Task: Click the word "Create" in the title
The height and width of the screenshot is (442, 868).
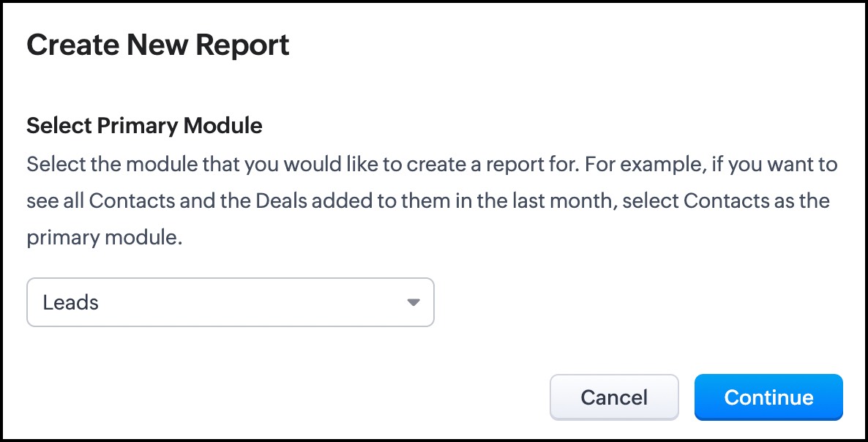Action: click(x=72, y=45)
